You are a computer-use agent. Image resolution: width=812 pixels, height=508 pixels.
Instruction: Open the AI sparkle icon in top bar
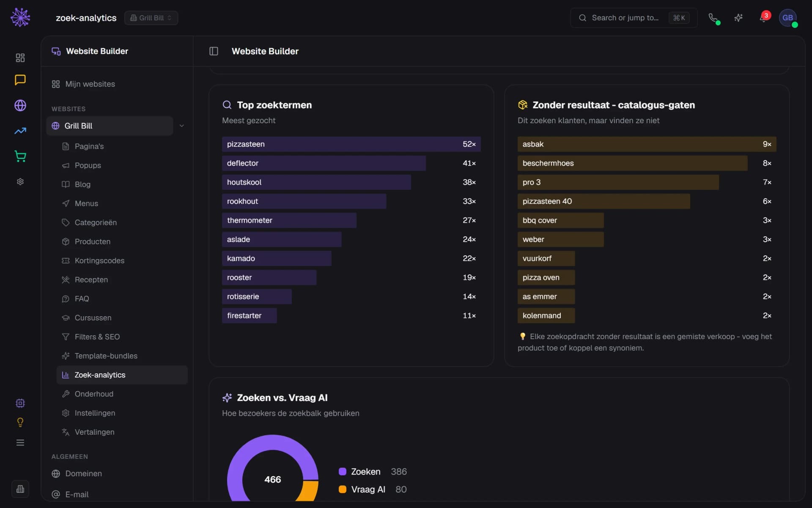(738, 18)
